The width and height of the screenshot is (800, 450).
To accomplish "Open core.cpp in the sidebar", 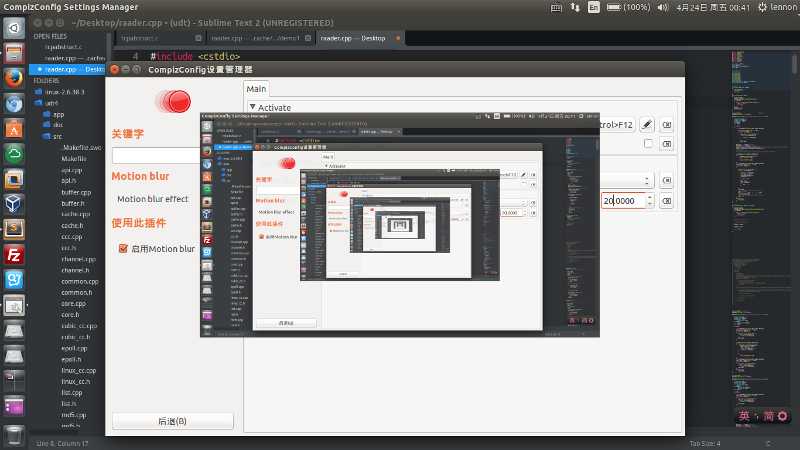I will click(x=73, y=304).
